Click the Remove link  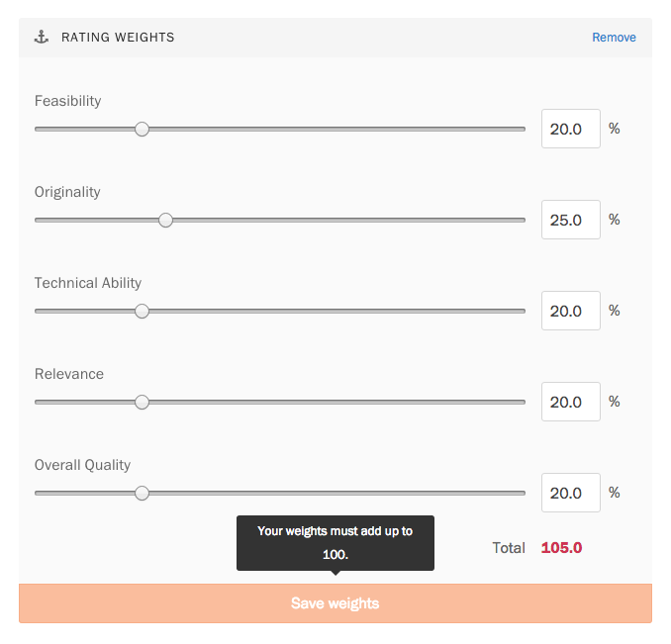pyautogui.click(x=614, y=38)
